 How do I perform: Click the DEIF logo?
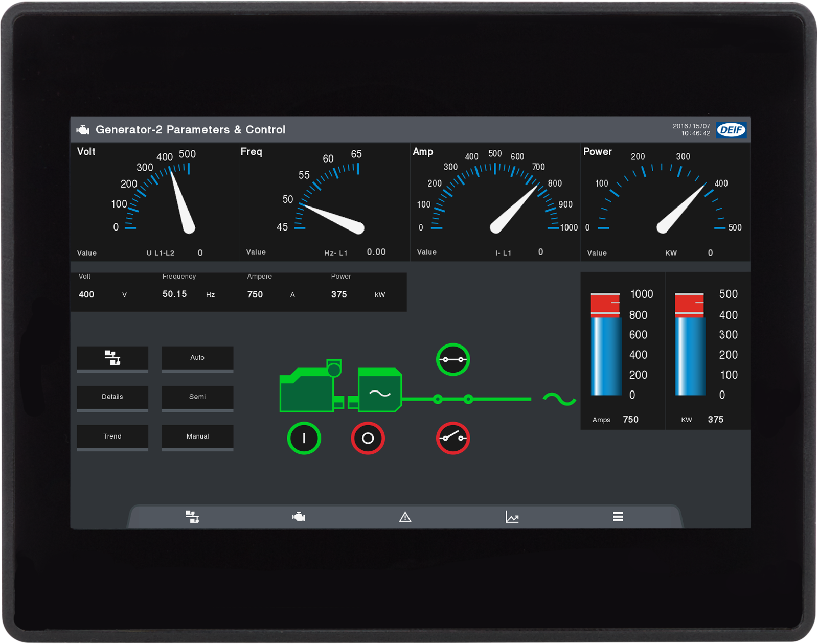pyautogui.click(x=731, y=130)
